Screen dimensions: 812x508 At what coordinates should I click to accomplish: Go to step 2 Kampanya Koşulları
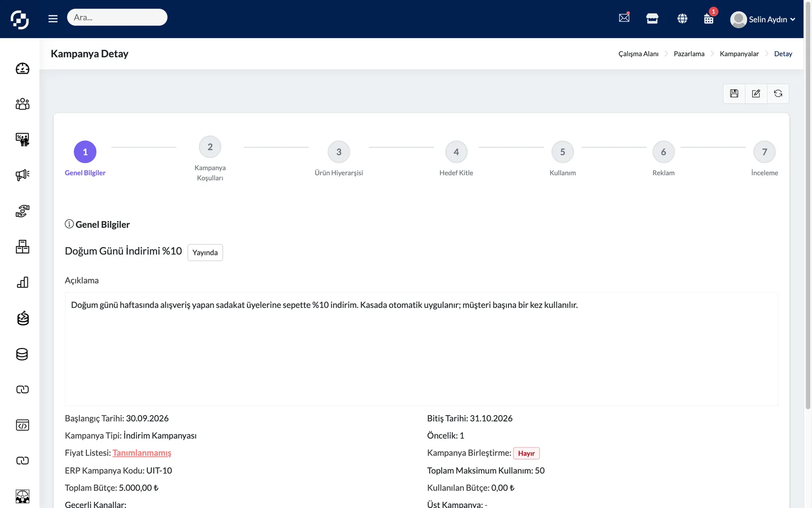[210, 159]
